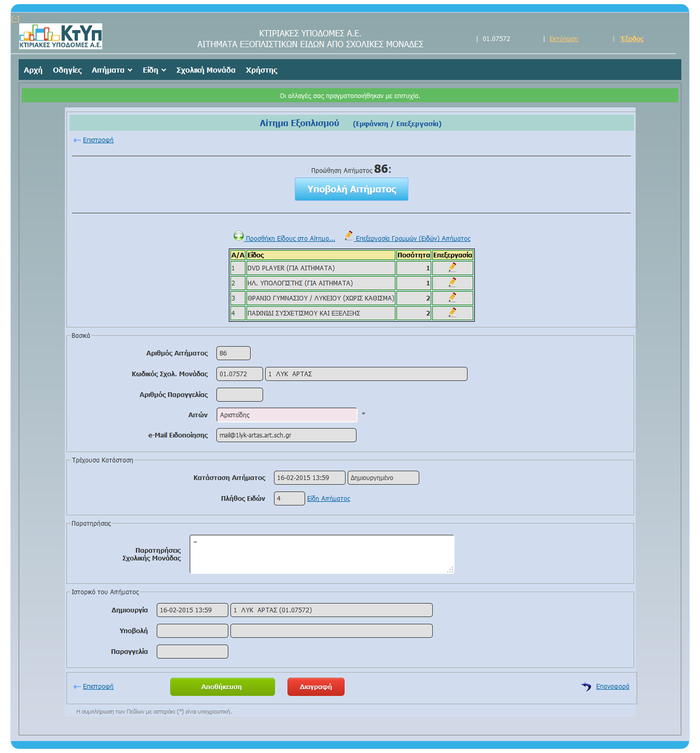Click the 01.07572 code in page header
700x753 pixels.
pyautogui.click(x=496, y=39)
